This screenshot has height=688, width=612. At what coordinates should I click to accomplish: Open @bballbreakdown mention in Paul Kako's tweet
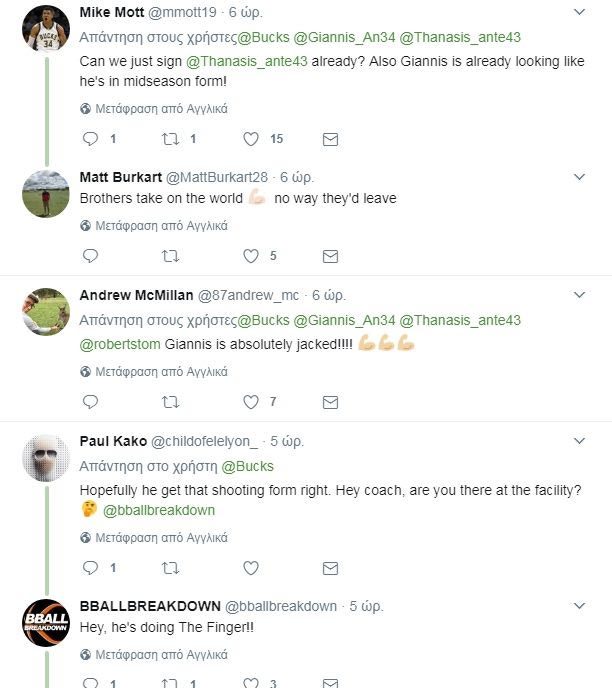[x=159, y=510]
